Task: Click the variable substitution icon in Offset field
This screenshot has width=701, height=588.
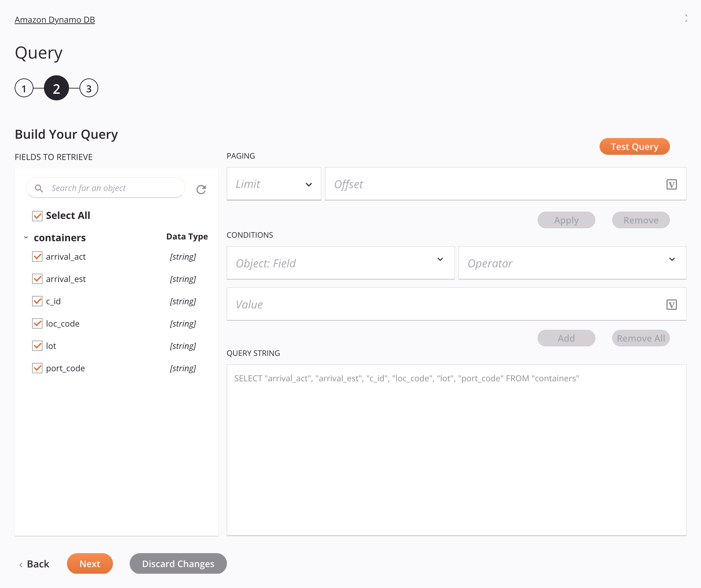Action: coord(672,184)
